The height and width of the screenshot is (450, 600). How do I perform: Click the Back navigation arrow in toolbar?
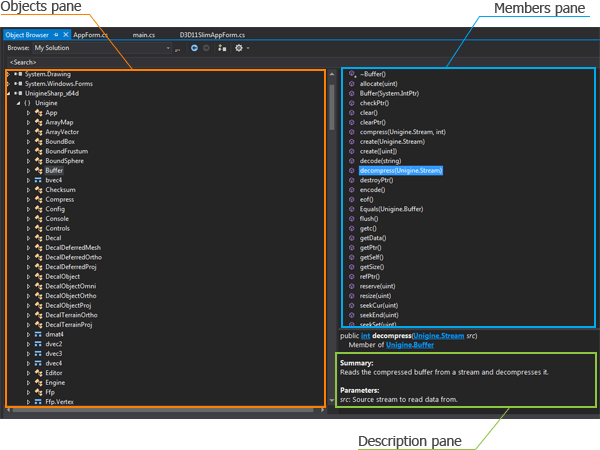pos(193,47)
